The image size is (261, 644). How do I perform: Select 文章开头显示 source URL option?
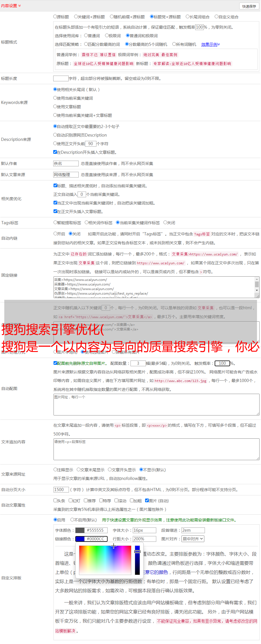(110, 470)
